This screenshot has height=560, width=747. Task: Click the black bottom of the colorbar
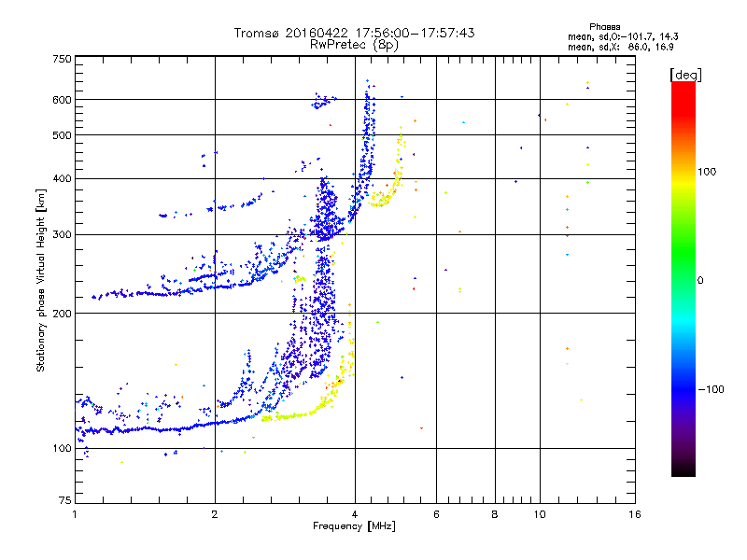[684, 469]
